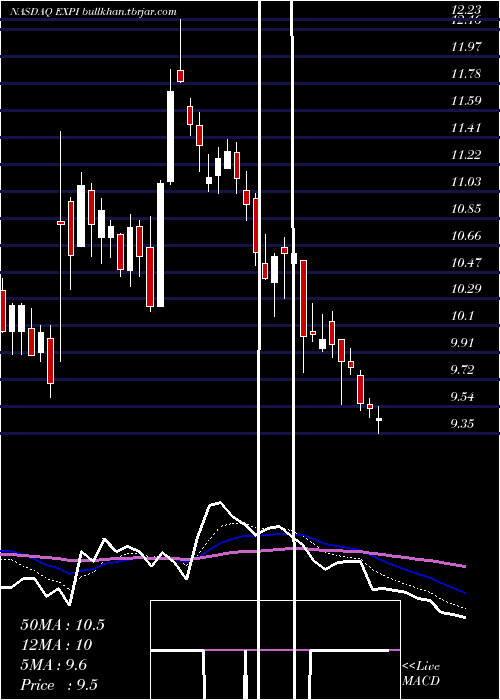500x700 pixels.
Task: Click the <<Live MACD label
Action: coord(421,674)
